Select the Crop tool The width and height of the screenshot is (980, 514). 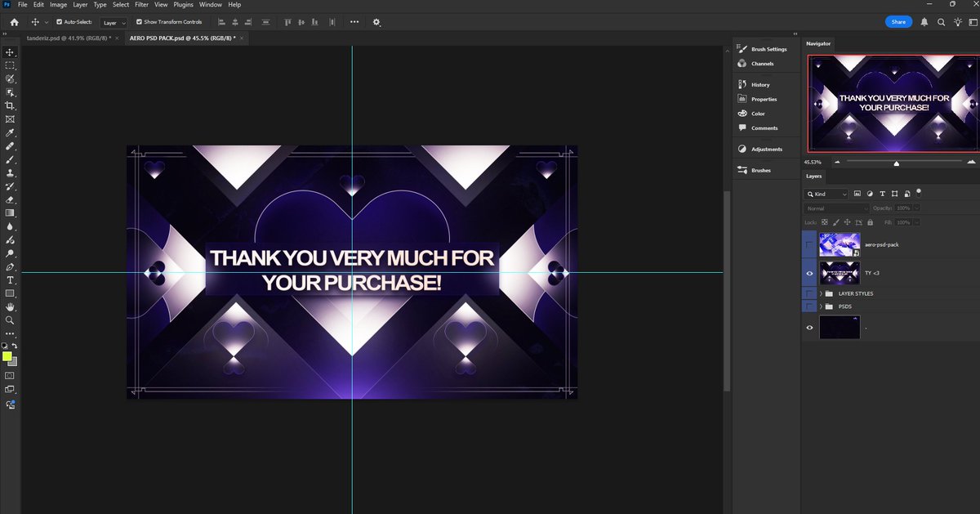point(10,105)
